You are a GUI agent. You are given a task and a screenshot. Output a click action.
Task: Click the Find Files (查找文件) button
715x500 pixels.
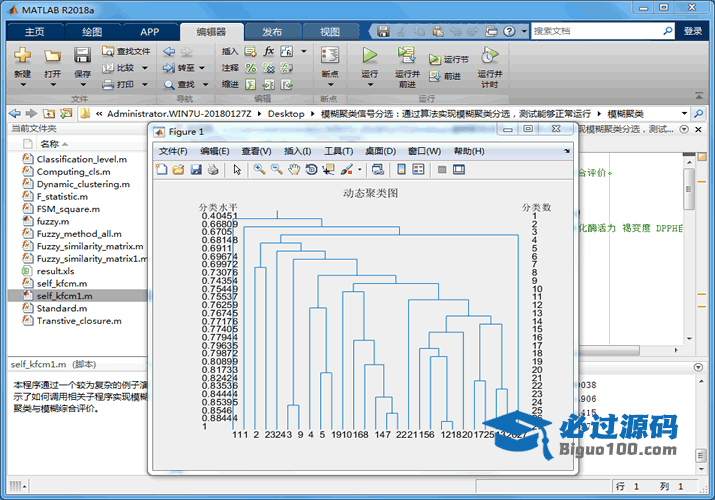(x=126, y=51)
